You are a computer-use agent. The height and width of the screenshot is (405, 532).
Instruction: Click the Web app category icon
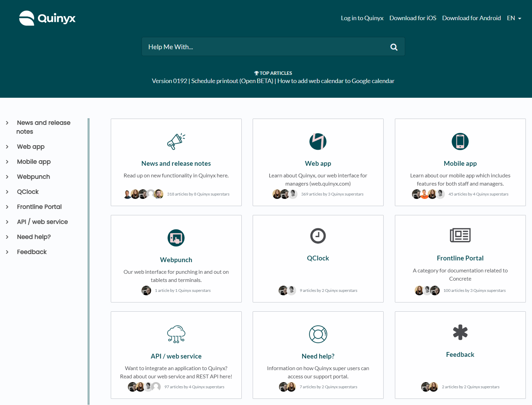(x=318, y=141)
